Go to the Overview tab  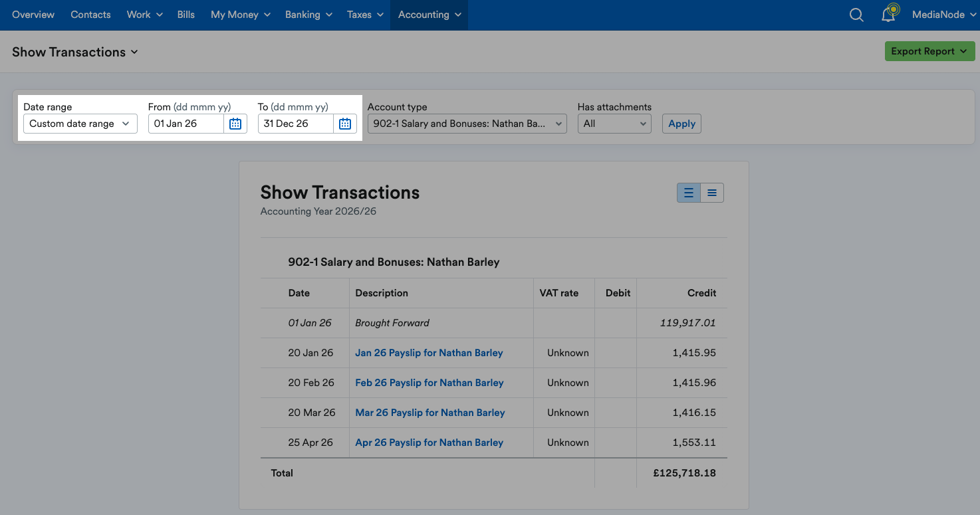(x=33, y=15)
